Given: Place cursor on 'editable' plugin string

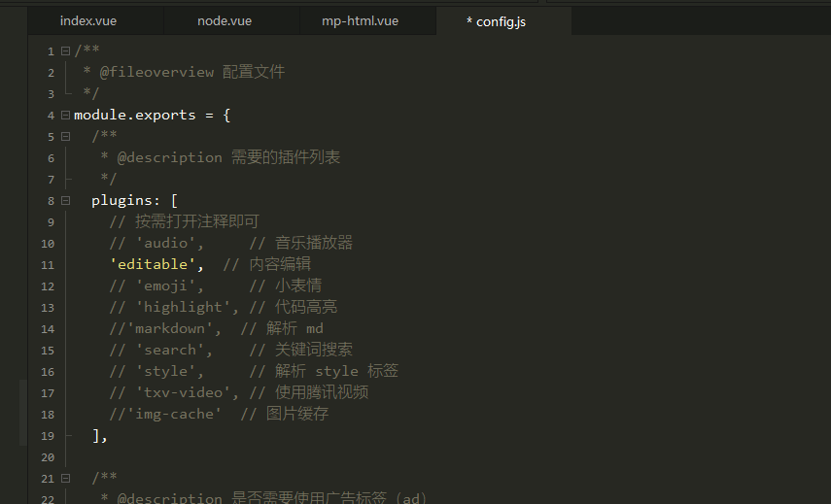Looking at the screenshot, I should [153, 264].
